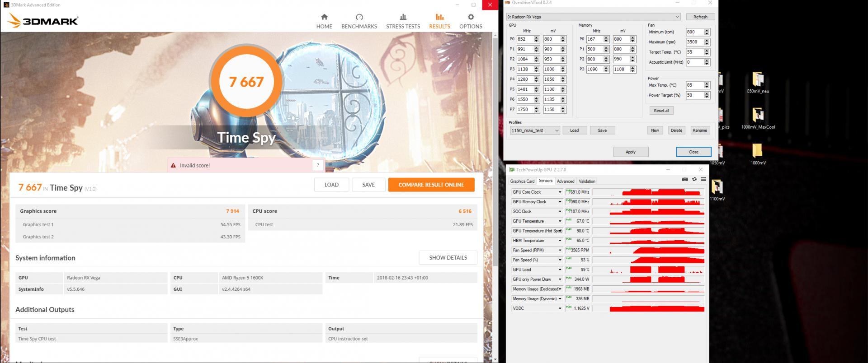Screen dimensions: 868x363
Task: Click LOAD result button in 3DMark
Action: 331,185
